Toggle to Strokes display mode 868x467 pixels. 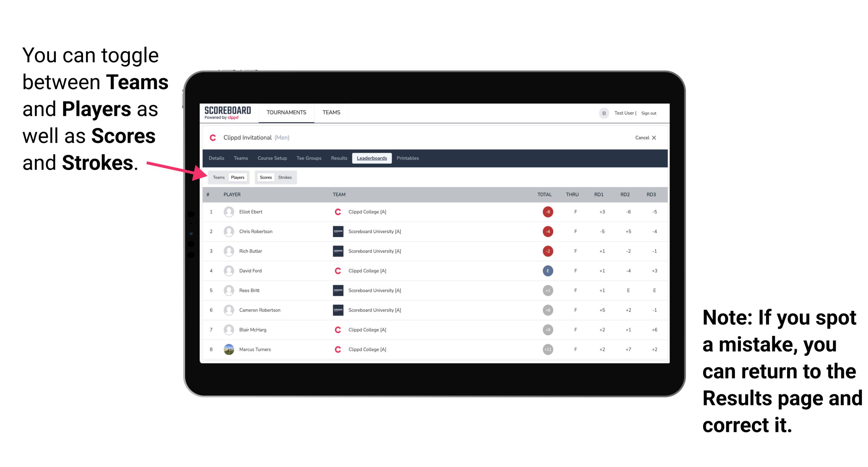click(x=284, y=177)
